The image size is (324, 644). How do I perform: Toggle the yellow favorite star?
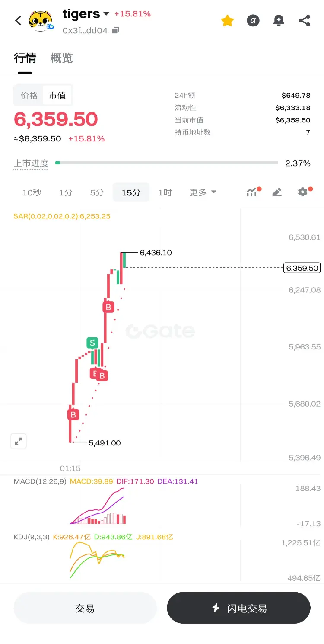[227, 20]
